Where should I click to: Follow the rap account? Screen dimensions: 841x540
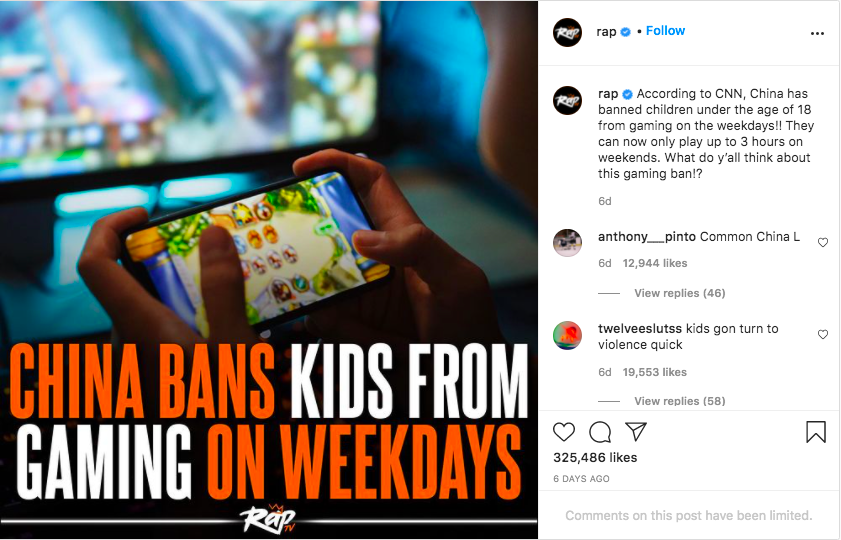665,31
